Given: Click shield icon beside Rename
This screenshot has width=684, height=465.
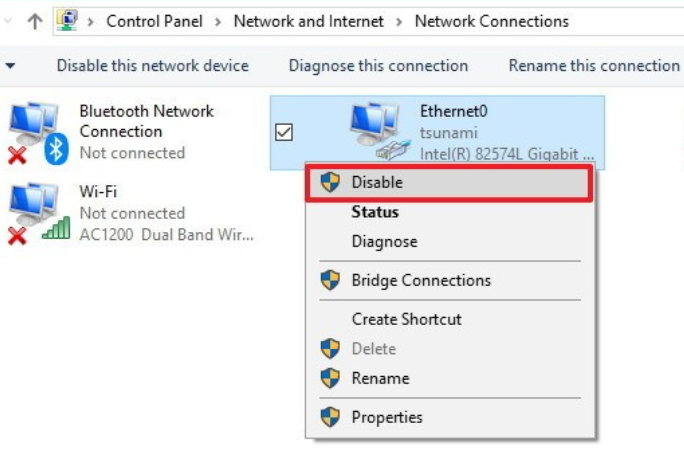Looking at the screenshot, I should (x=330, y=378).
